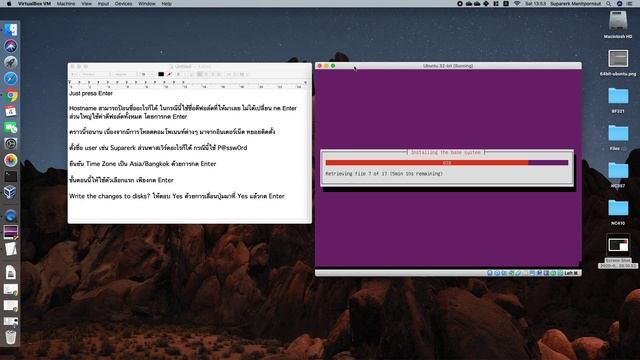The height and width of the screenshot is (360, 640).
Task: Open Spotlight search in menu bar
Action: 608,4
